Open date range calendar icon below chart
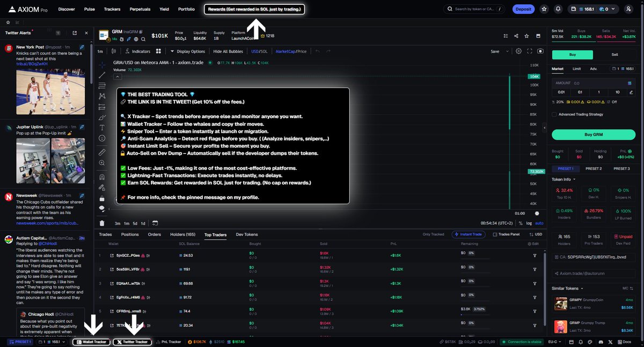This screenshot has height=347, width=644. point(155,223)
